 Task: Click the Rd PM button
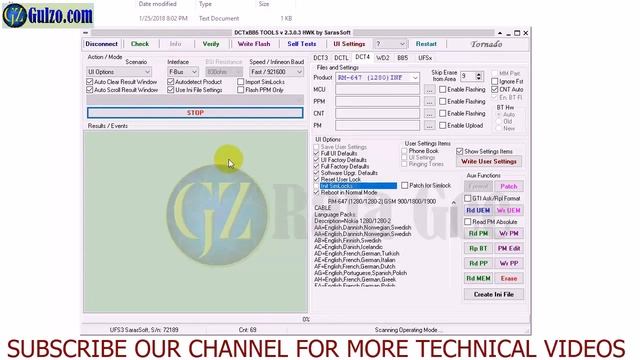[478, 233]
